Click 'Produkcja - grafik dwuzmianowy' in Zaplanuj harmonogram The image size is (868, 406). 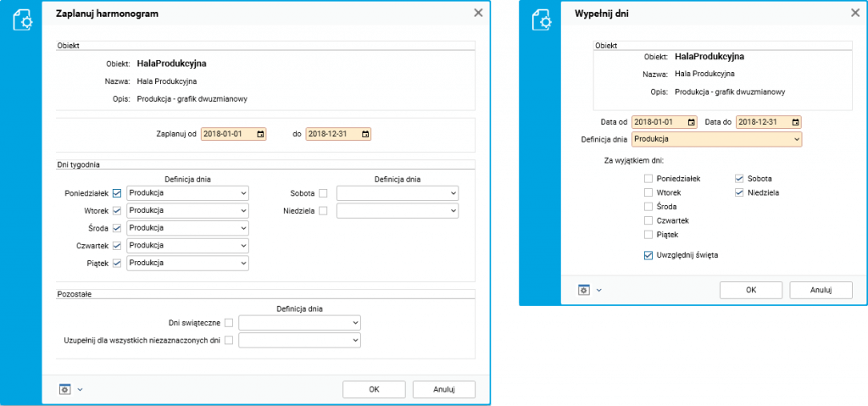(x=192, y=99)
